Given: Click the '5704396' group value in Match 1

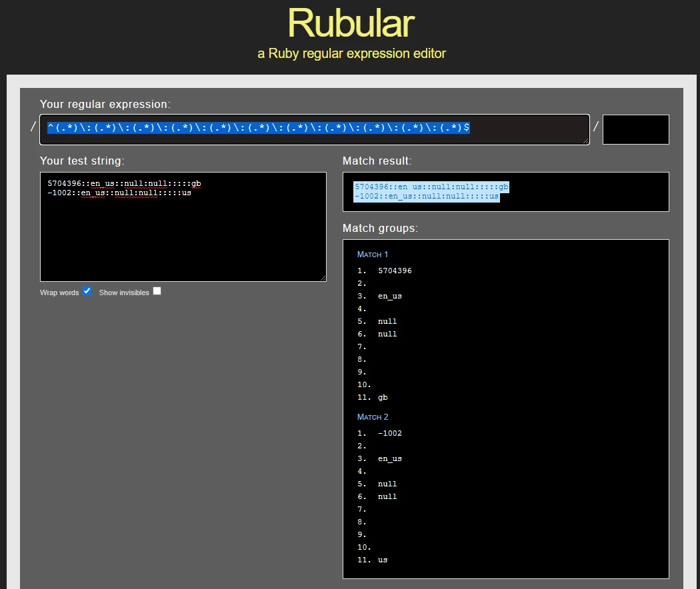Looking at the screenshot, I should pos(395,271).
